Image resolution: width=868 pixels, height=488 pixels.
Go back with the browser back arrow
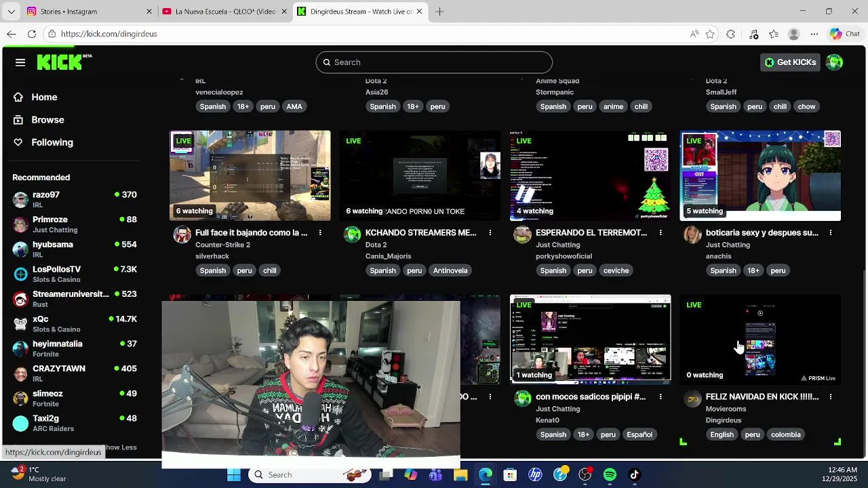(12, 34)
